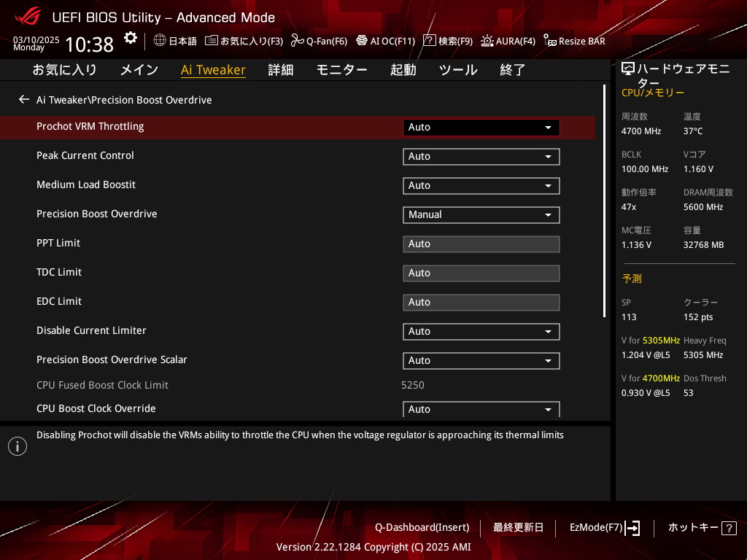Viewport: 747px width, 560px height.
Task: Click the ROG logo
Action: coord(28,17)
